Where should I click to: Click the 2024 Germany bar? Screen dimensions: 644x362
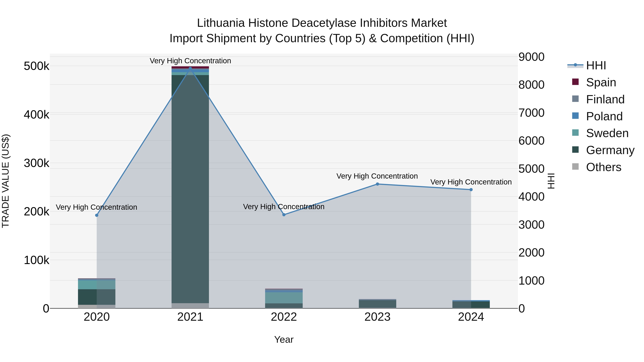click(471, 305)
